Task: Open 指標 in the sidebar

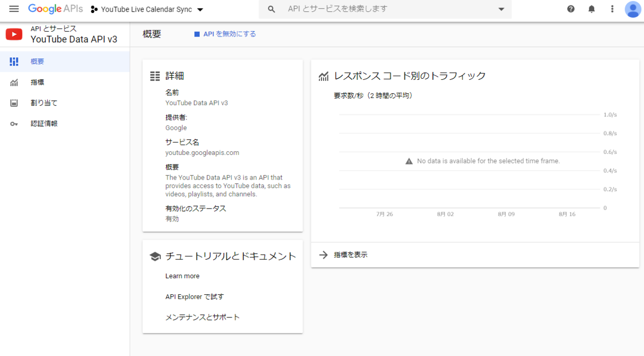Action: [64, 82]
